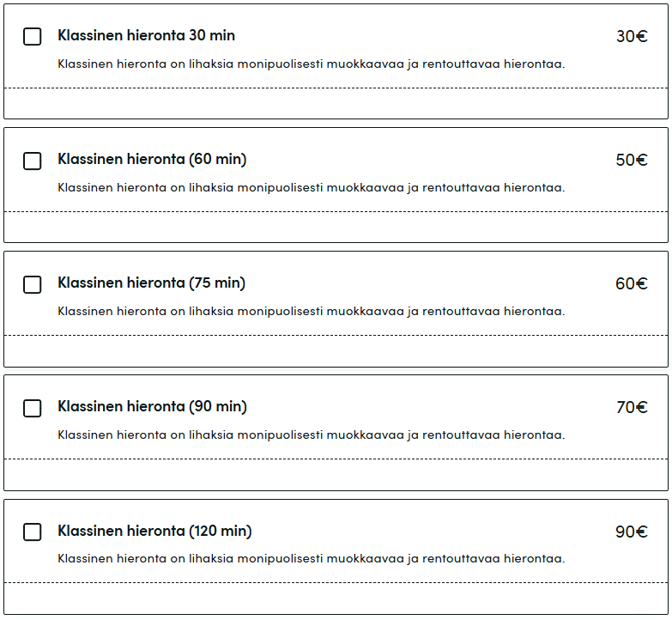
Task: Pick the Klassinen hieronta (120 min) title
Action: point(154,531)
